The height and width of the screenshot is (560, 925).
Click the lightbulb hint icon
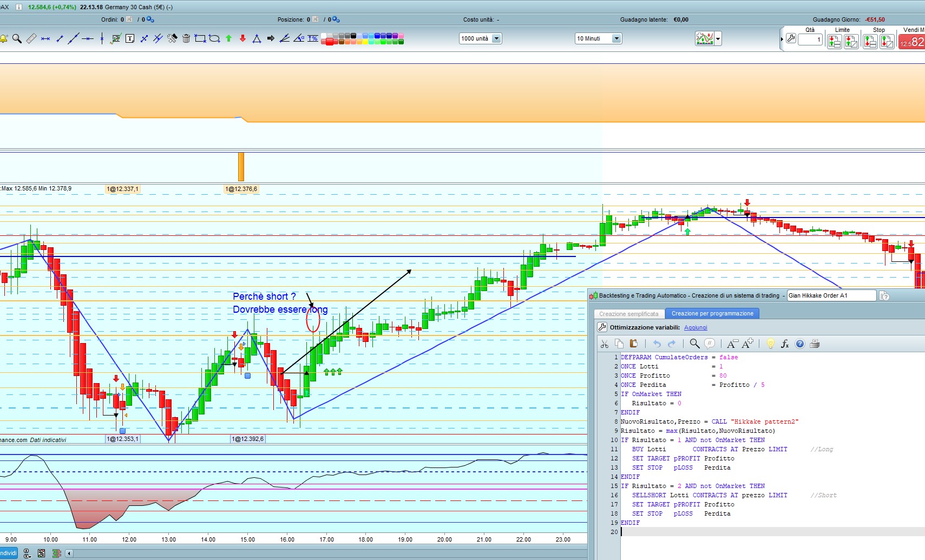tap(771, 344)
